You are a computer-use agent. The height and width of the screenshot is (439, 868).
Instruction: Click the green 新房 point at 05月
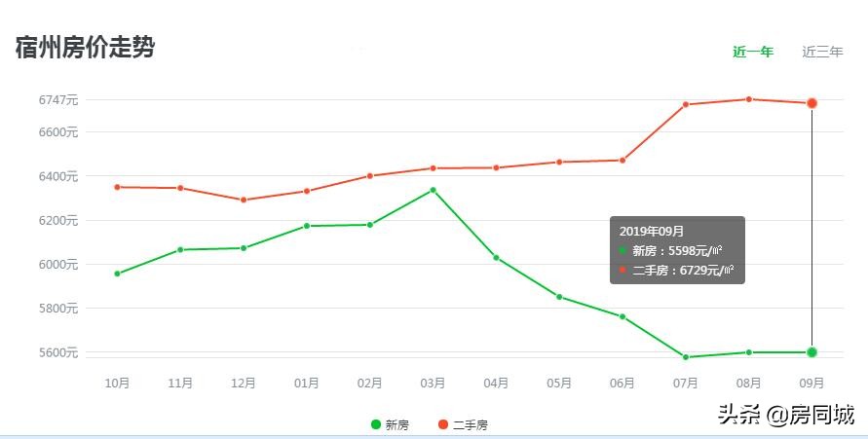(x=559, y=297)
